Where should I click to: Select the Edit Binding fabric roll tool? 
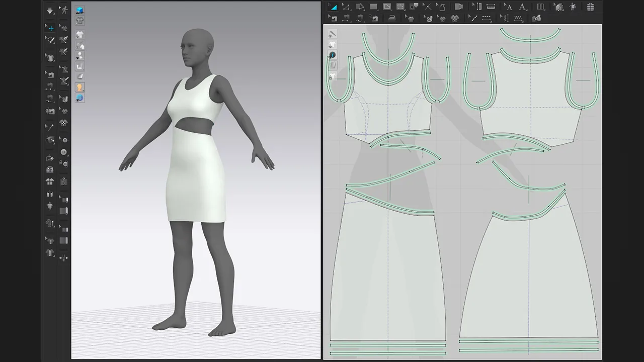(x=64, y=200)
